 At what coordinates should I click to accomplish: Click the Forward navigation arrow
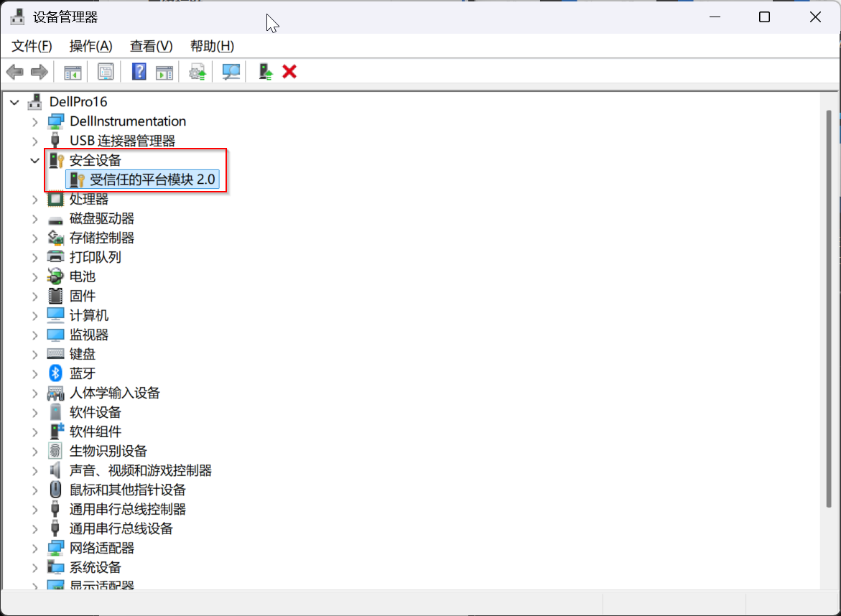click(38, 71)
